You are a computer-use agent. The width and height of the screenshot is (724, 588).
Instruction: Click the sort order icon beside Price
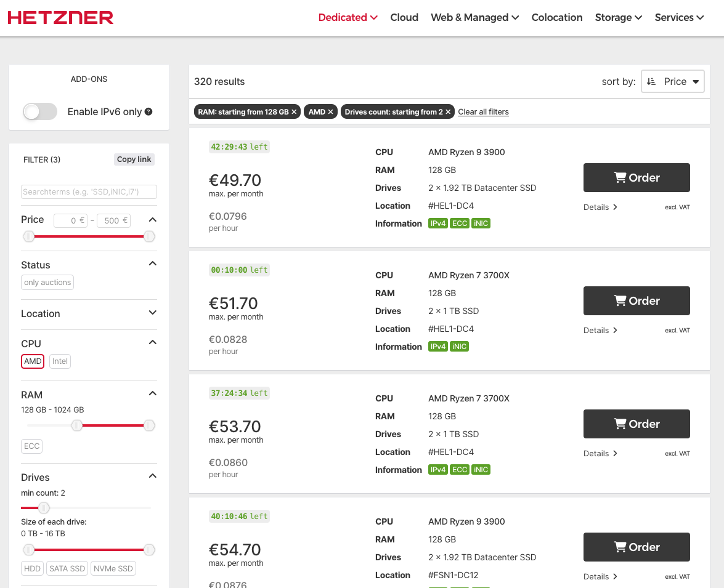coord(651,81)
